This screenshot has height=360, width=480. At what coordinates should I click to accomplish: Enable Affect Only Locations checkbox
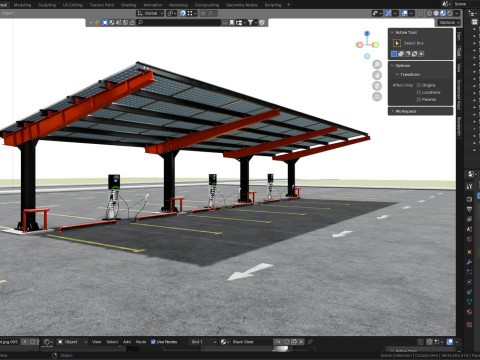point(419,92)
